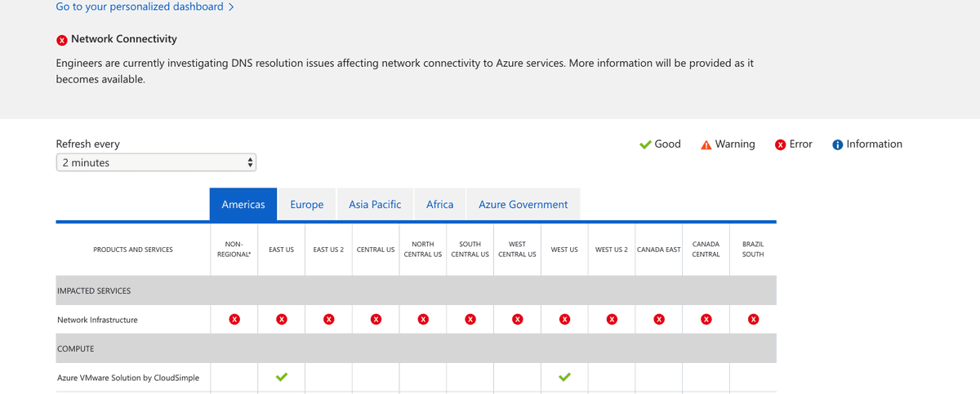Click Network Infrastructure error icon under West US 2
The height and width of the screenshot is (394, 980).
pos(612,319)
